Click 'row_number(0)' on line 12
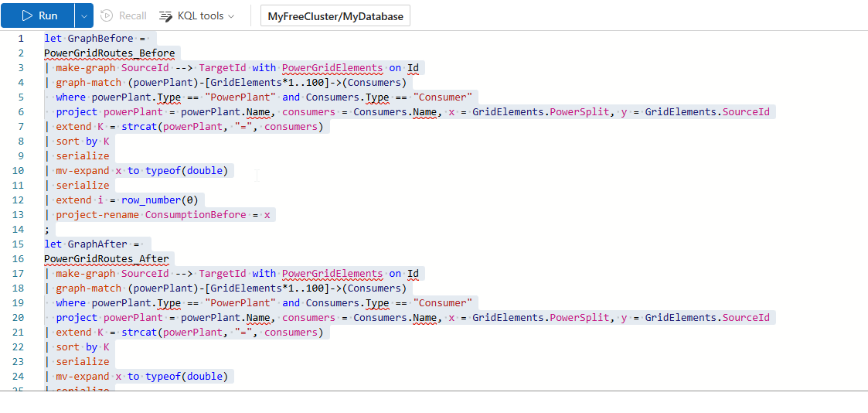 160,200
